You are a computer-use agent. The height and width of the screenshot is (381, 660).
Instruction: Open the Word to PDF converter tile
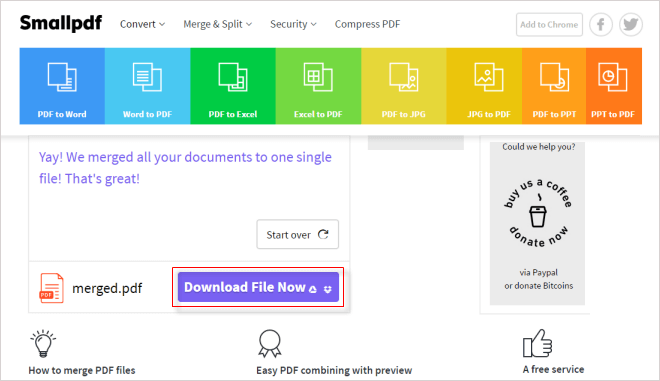(x=147, y=86)
